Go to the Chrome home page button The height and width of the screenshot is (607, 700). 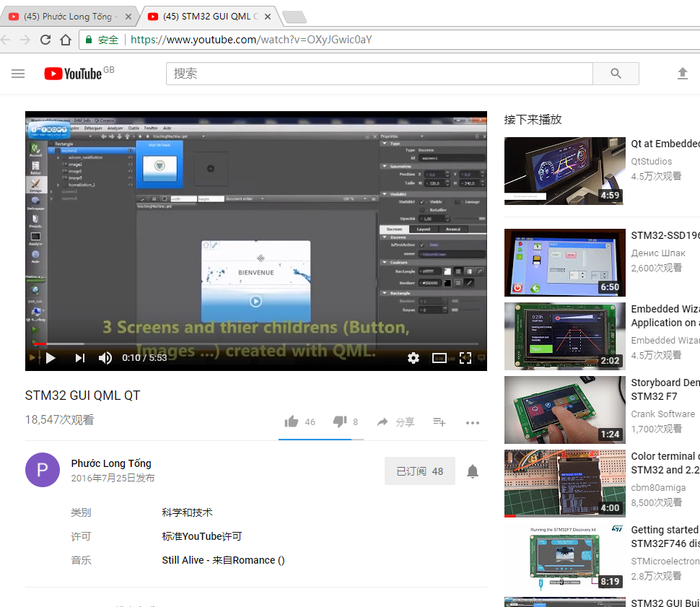66,40
